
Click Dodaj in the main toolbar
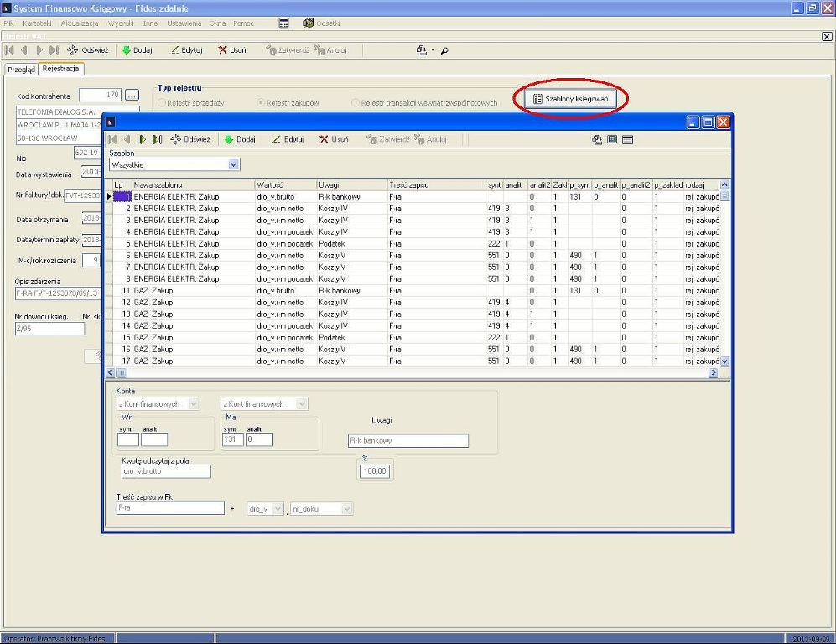[137, 50]
